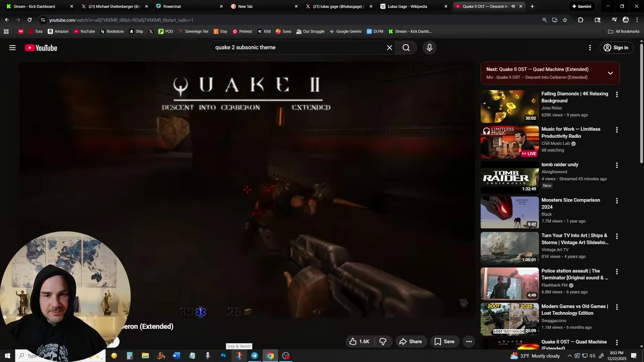
Task: Open the Sovereign Tee bookmark
Action: tap(193, 31)
